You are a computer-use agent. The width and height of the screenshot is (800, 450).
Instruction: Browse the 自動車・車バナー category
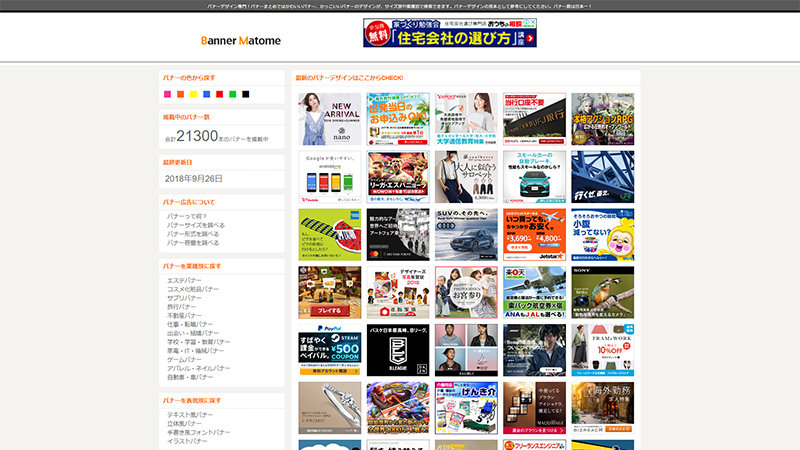point(190,377)
